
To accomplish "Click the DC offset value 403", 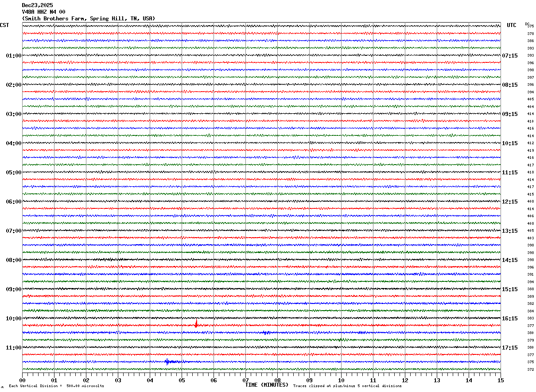I will pyautogui.click(x=530, y=238).
